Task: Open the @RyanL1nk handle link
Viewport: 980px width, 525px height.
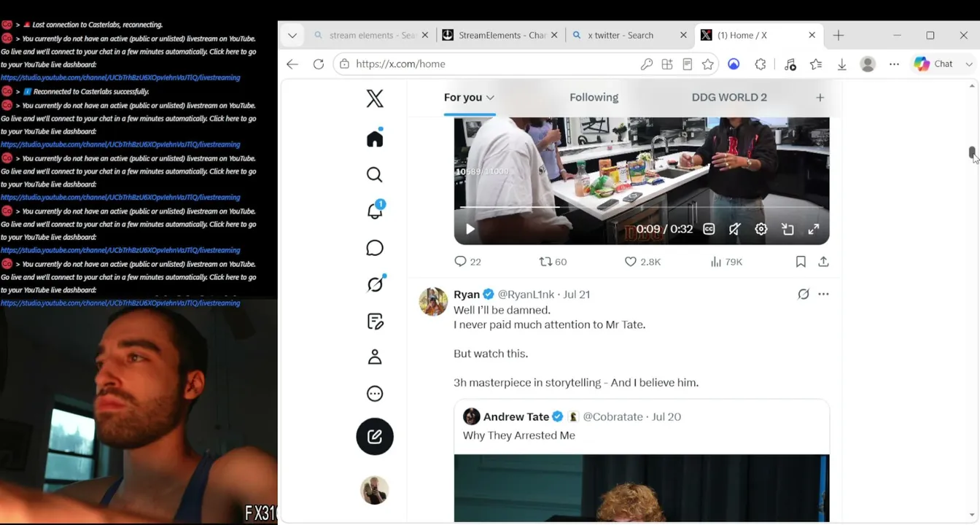Action: coord(526,295)
